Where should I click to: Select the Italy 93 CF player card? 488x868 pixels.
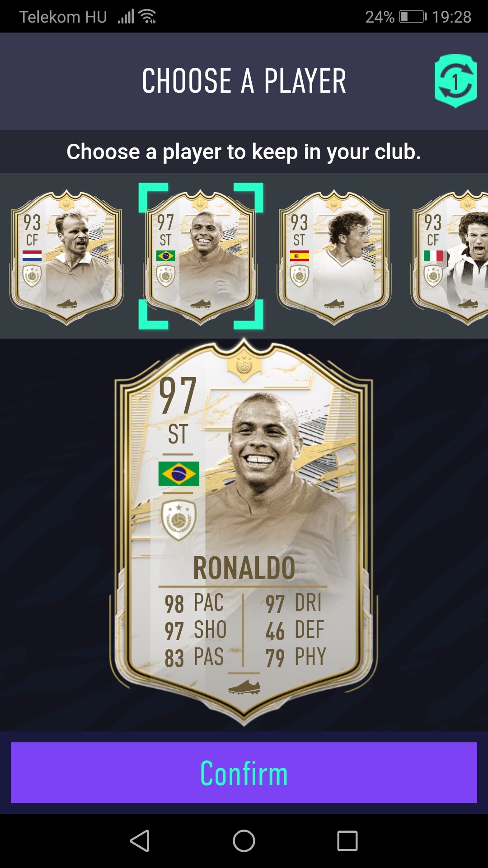point(450,257)
